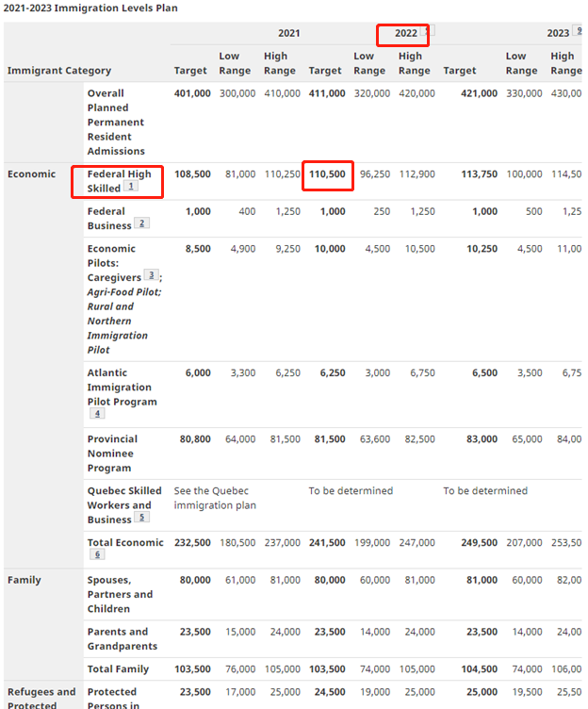
Task: Select Spouses 2023 target 81,000
Action: coord(482,580)
